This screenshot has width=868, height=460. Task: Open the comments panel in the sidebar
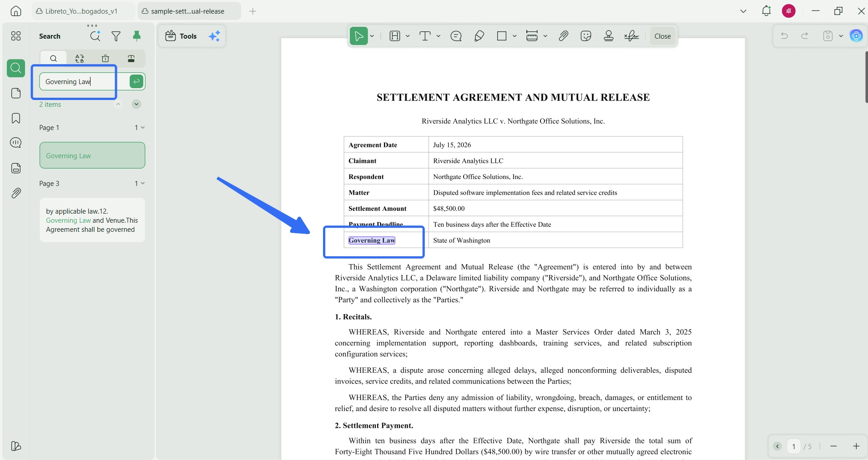point(16,143)
